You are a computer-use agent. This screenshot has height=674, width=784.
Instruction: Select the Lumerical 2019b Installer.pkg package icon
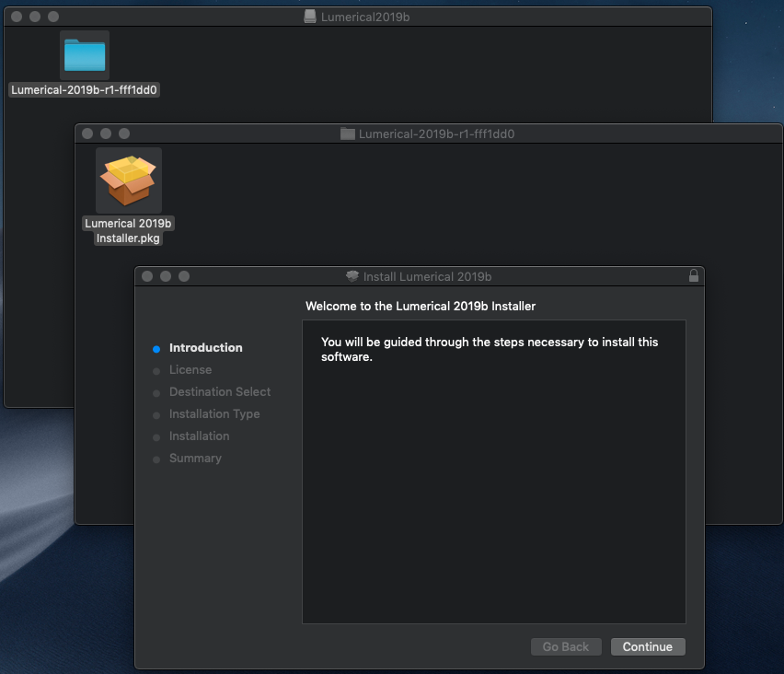[128, 180]
